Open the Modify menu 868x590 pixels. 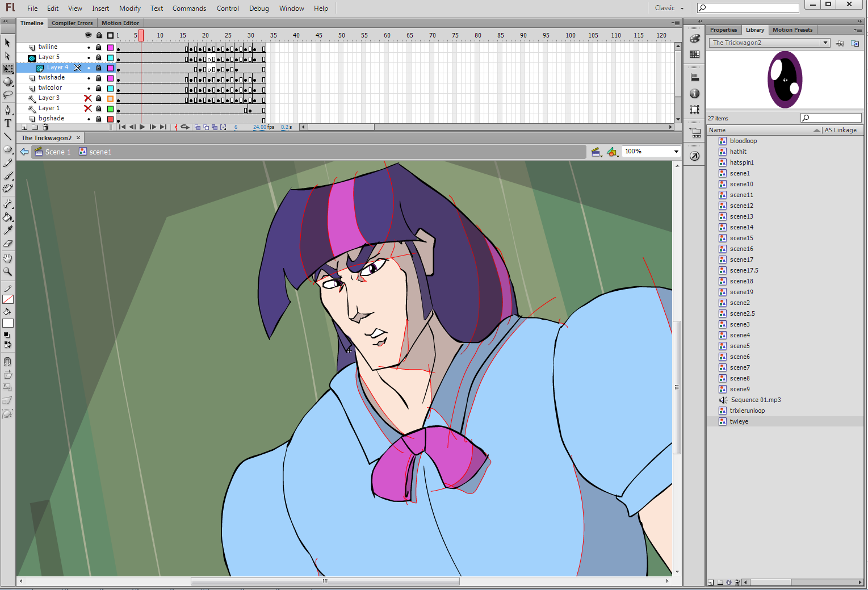(x=130, y=9)
